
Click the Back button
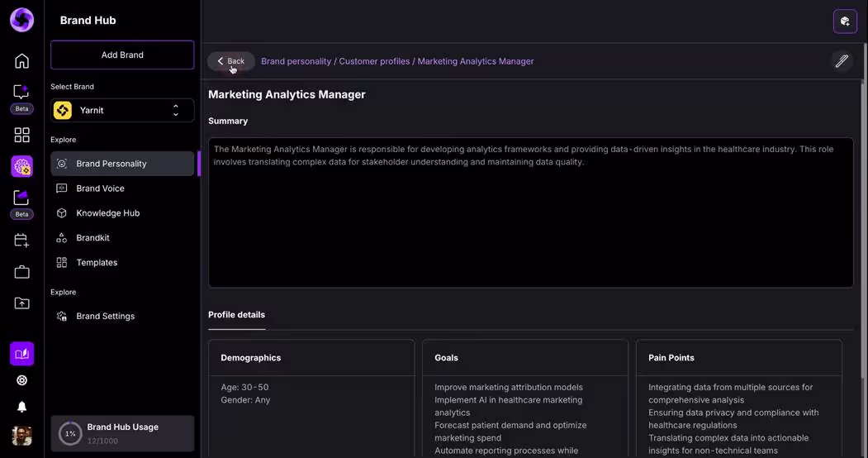(231, 61)
